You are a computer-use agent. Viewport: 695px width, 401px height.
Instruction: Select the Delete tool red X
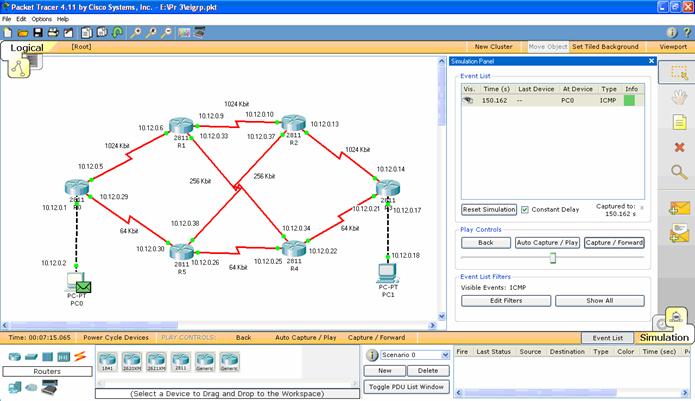(x=679, y=147)
